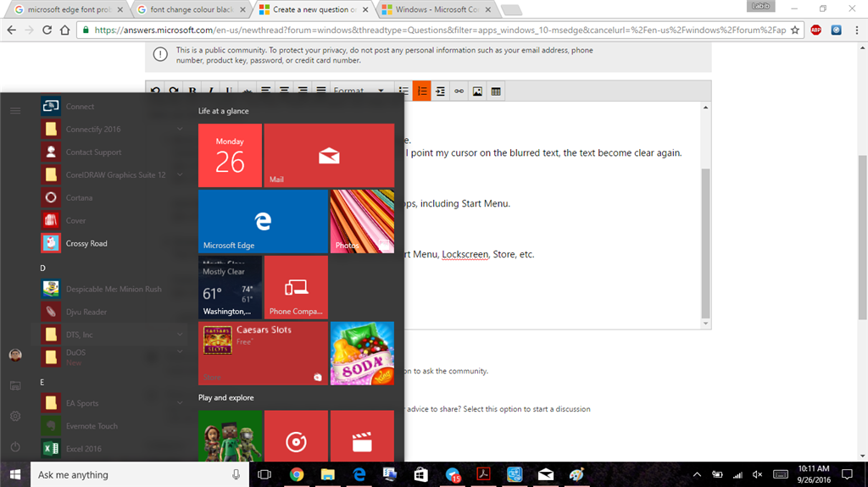Click the D letter group header
Screen dimensions: 868x487
(x=42, y=268)
